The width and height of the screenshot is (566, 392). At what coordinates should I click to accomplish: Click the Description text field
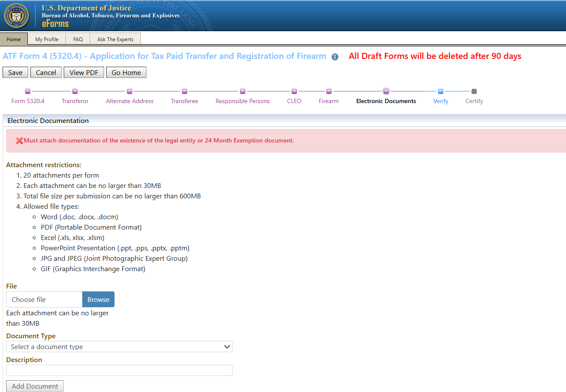[119, 370]
